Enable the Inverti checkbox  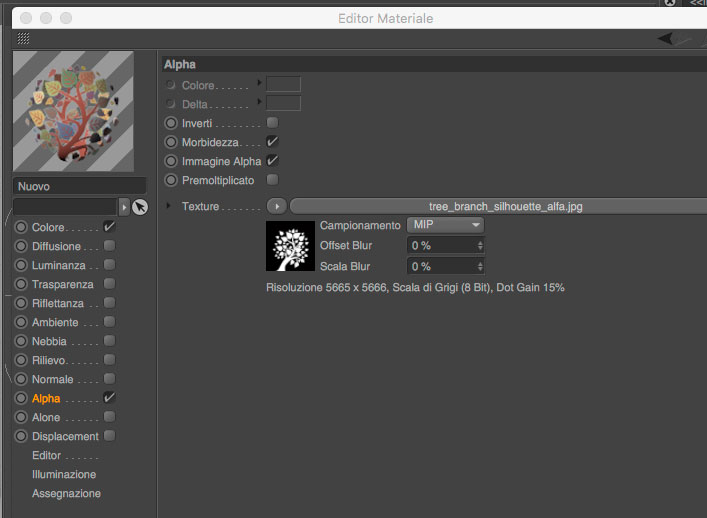pos(272,123)
